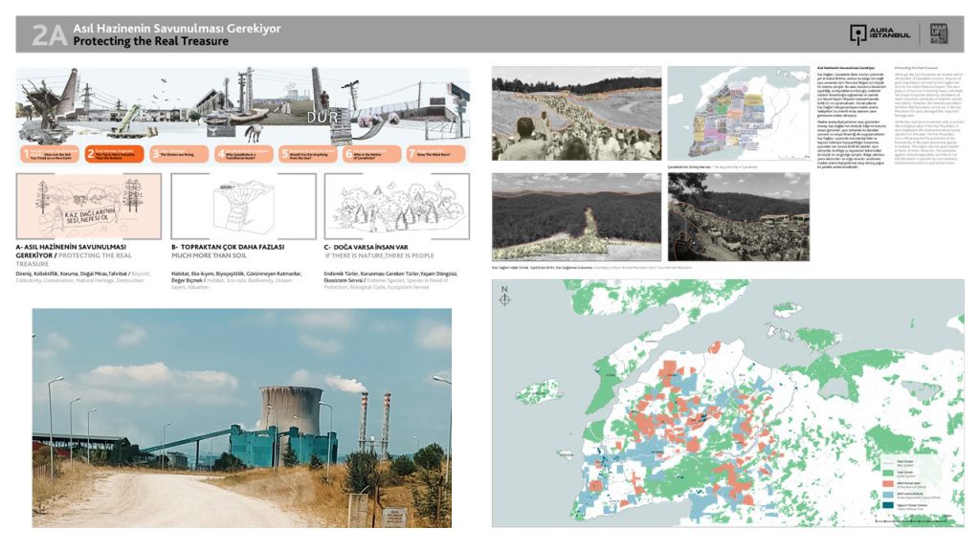980x551 pixels.
Task: Click the 2A section badge in header
Action: [49, 35]
